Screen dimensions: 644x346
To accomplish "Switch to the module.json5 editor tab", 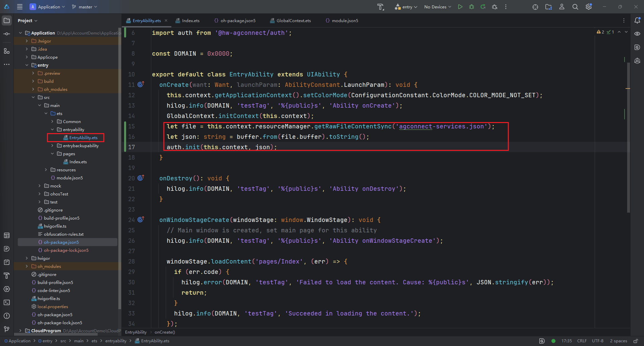I will [344, 21].
